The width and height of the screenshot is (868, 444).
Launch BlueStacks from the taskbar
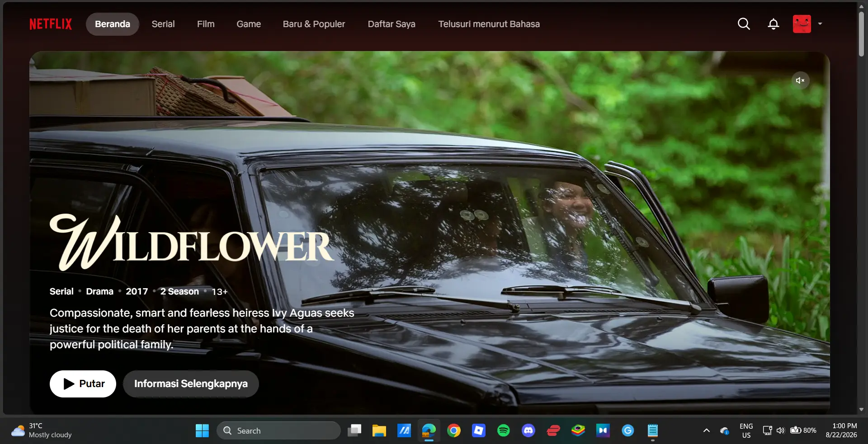tap(578, 431)
